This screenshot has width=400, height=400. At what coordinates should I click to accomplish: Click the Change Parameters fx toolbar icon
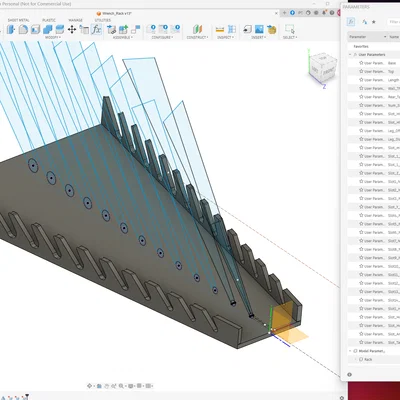(96, 29)
